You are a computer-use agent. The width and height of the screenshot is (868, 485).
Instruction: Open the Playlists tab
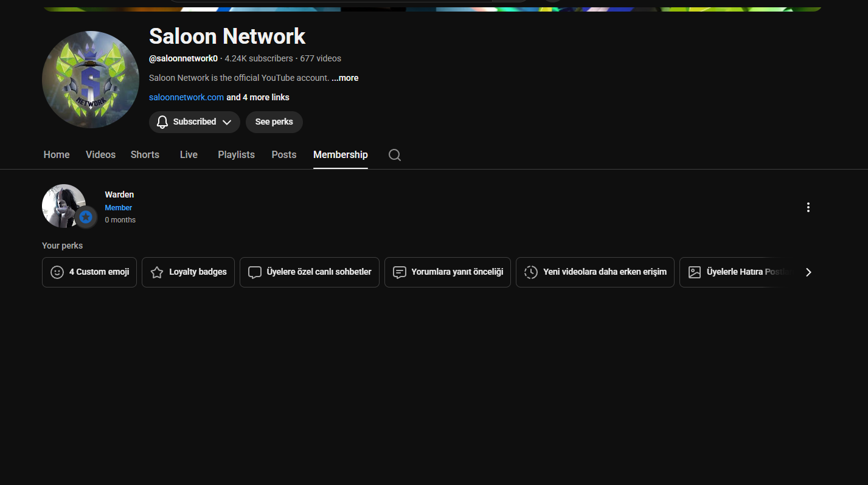tap(236, 154)
